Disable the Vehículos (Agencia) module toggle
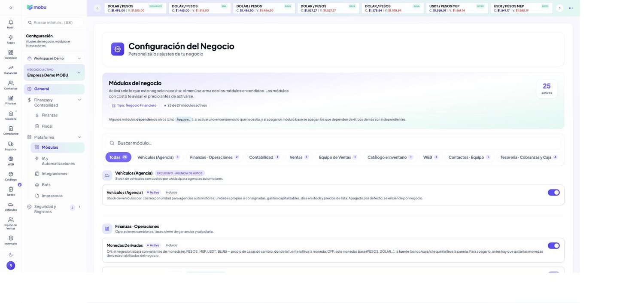This screenshot has height=303, width=644. (554, 193)
